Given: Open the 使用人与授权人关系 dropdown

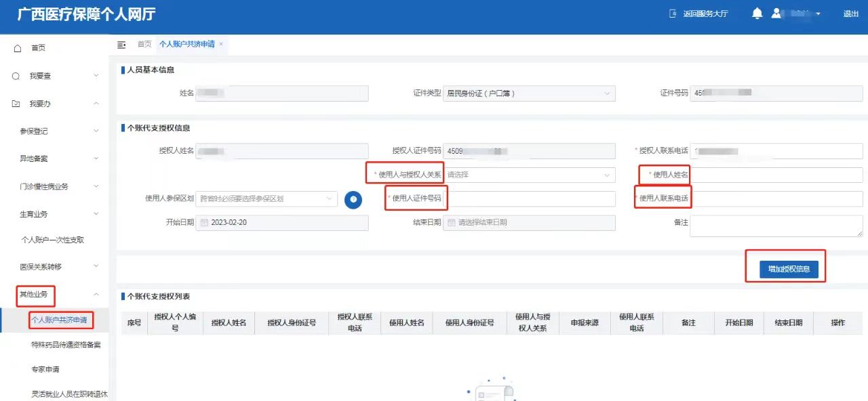Looking at the screenshot, I should tap(529, 175).
